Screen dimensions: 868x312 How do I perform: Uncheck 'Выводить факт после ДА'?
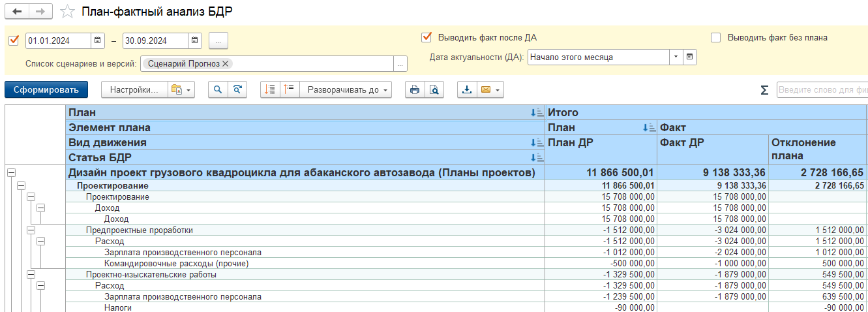point(427,37)
